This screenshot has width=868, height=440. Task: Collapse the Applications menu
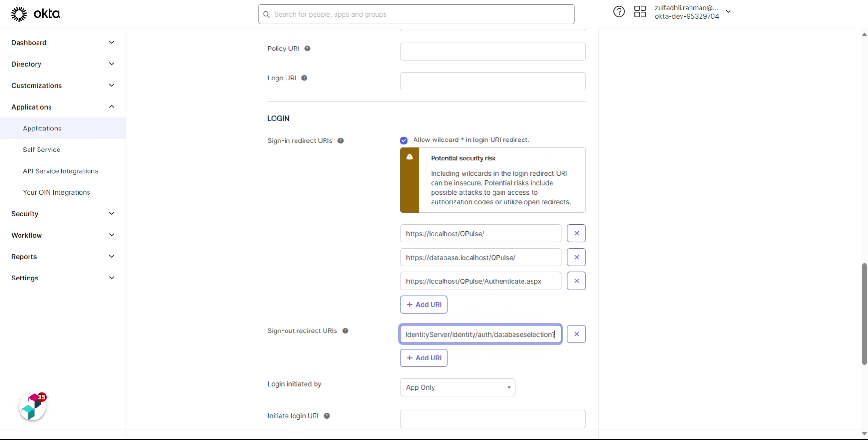pos(63,107)
